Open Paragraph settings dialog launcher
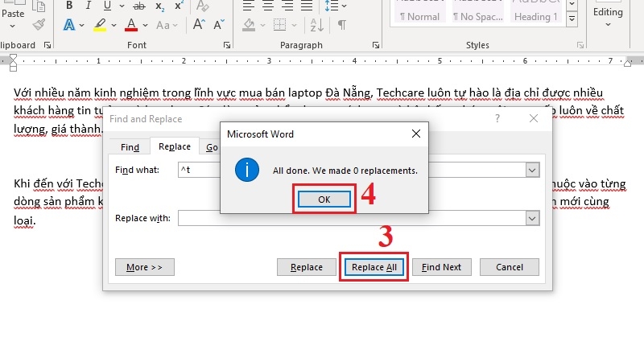The image size is (644, 362). point(375,45)
